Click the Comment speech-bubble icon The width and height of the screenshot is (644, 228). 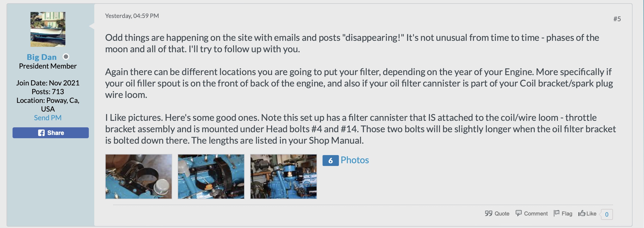tap(518, 213)
